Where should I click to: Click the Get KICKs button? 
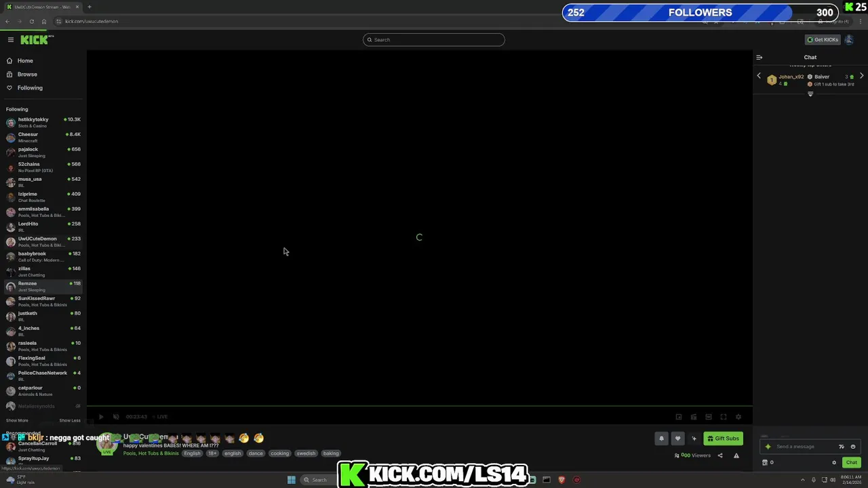823,39
